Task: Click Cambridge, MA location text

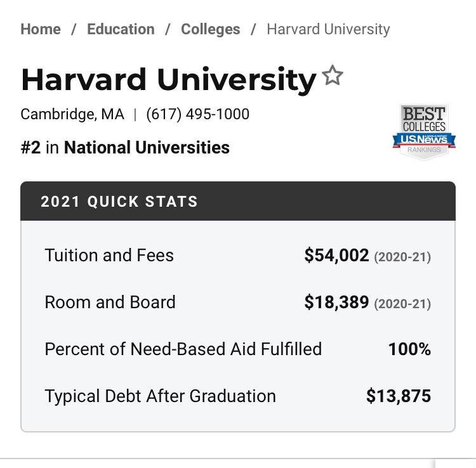Action: [x=72, y=114]
